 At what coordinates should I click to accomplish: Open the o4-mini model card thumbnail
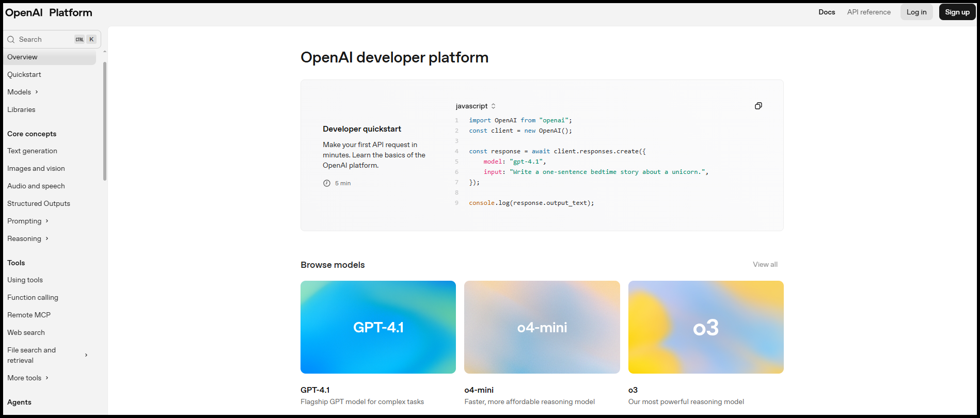(x=542, y=327)
